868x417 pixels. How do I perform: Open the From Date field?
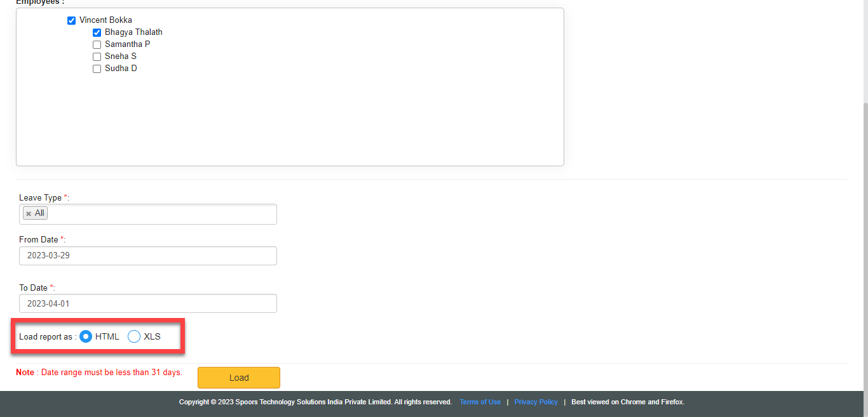point(147,256)
